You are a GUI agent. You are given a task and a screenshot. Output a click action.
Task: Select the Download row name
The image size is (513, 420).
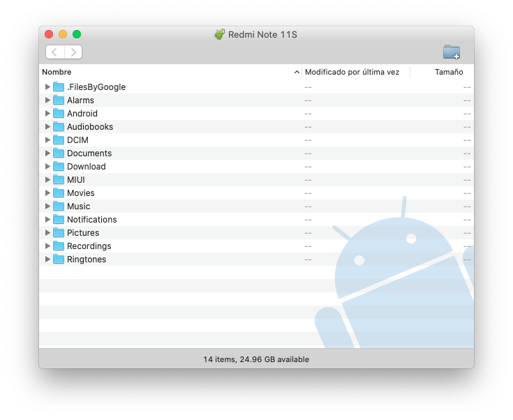coord(87,167)
